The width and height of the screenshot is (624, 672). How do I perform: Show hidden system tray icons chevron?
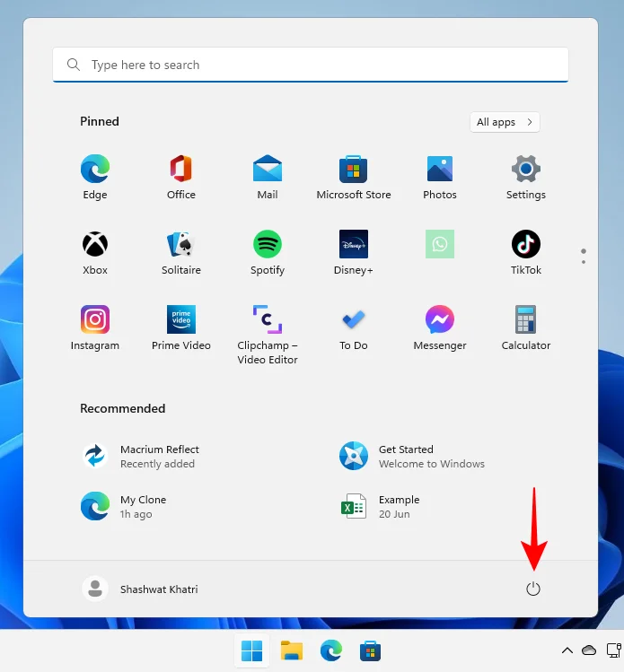tap(567, 650)
